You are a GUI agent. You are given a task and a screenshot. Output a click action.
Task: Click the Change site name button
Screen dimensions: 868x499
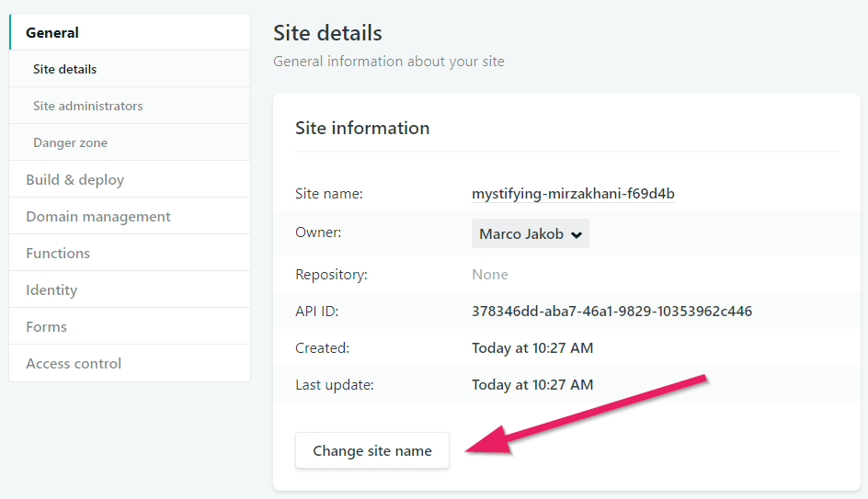[372, 451]
